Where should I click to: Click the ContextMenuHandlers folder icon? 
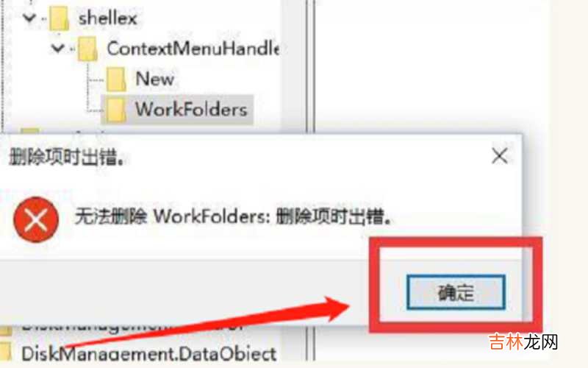87,49
